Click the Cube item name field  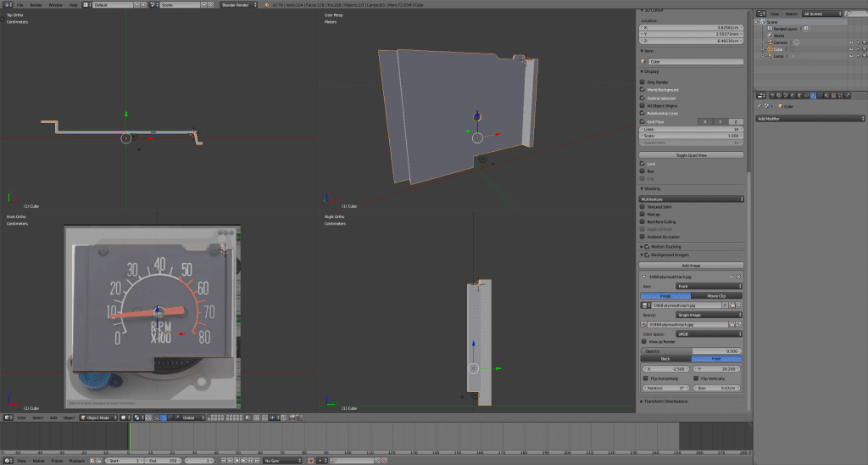tap(696, 62)
